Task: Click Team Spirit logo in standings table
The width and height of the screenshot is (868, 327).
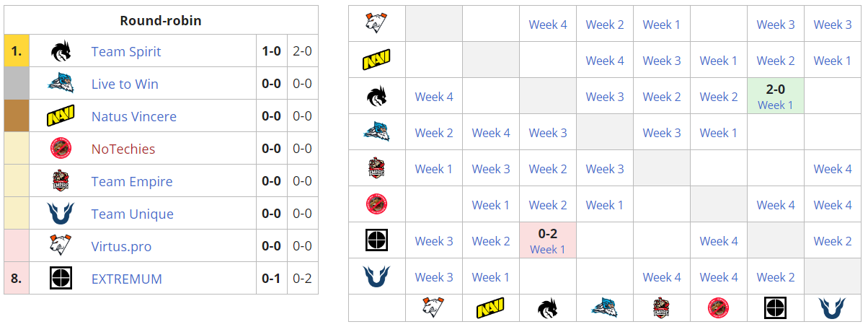Action: point(61,51)
